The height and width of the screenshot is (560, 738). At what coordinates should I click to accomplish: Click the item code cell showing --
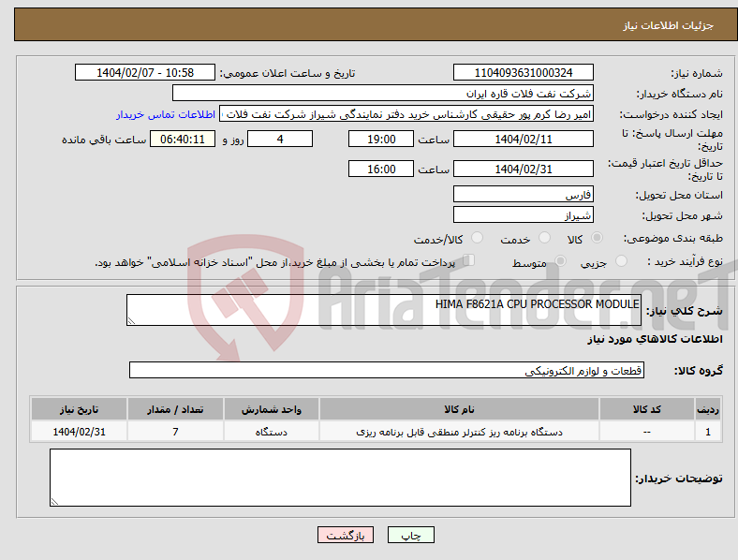pos(647,432)
